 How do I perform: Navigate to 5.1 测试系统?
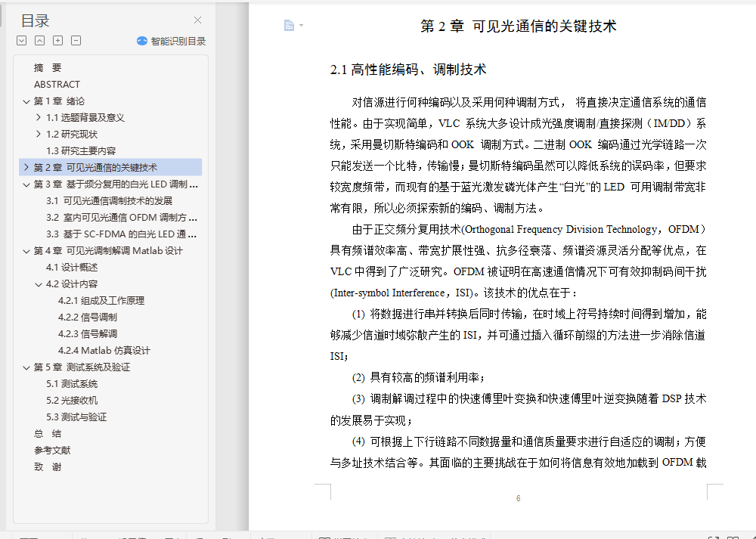coord(72,384)
